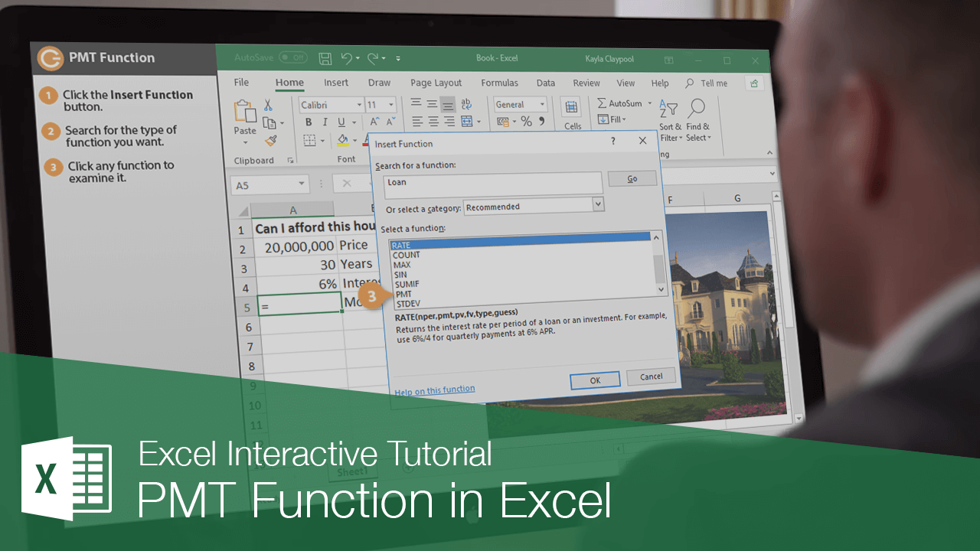Click the Accounting Number Format icon
Viewport: 980px width, 551px height.
point(503,122)
